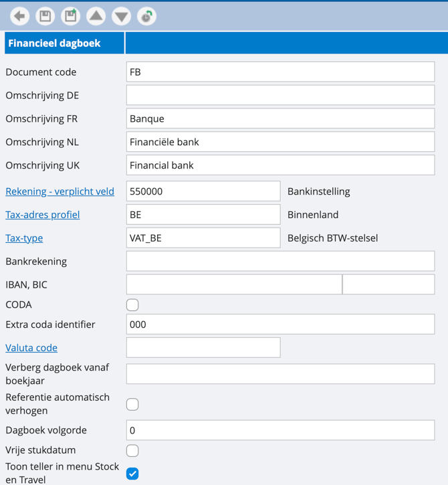
Task: Toggle the Vrije stukdatum checkbox
Action: pyautogui.click(x=132, y=450)
